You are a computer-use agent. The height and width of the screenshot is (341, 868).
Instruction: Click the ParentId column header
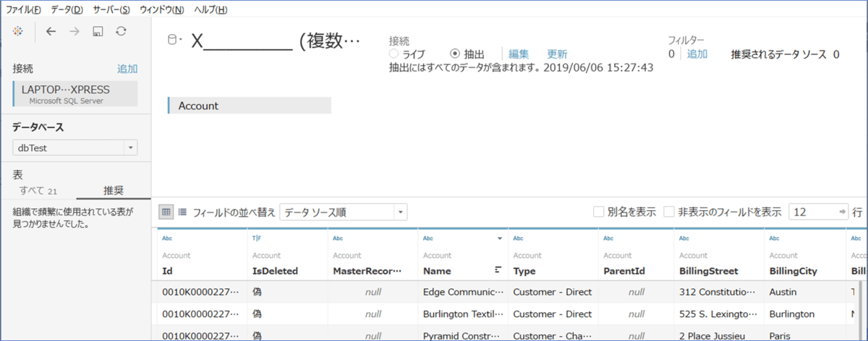(x=624, y=271)
